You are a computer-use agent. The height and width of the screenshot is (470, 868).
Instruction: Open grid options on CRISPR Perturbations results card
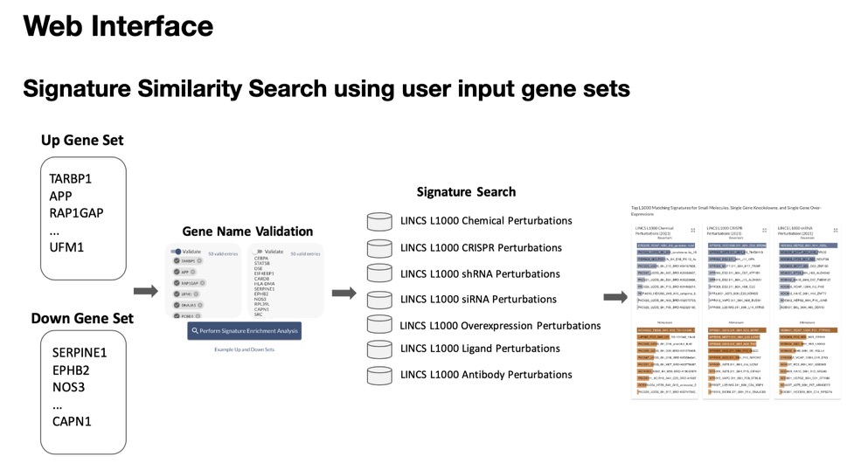pyautogui.click(x=764, y=230)
